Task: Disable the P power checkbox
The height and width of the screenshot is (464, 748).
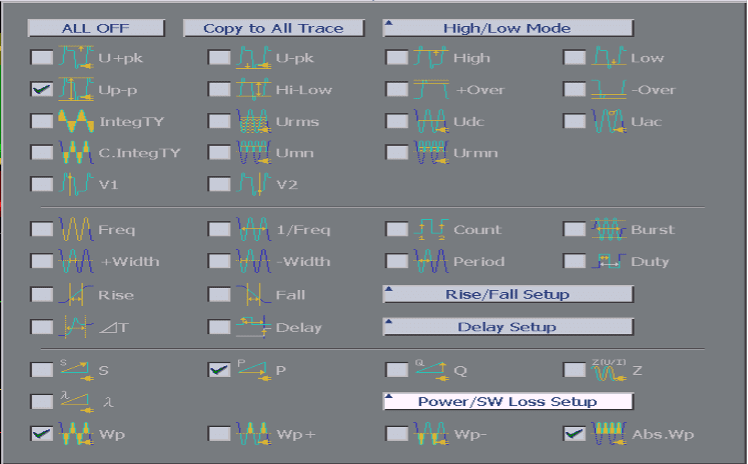Action: point(219,370)
